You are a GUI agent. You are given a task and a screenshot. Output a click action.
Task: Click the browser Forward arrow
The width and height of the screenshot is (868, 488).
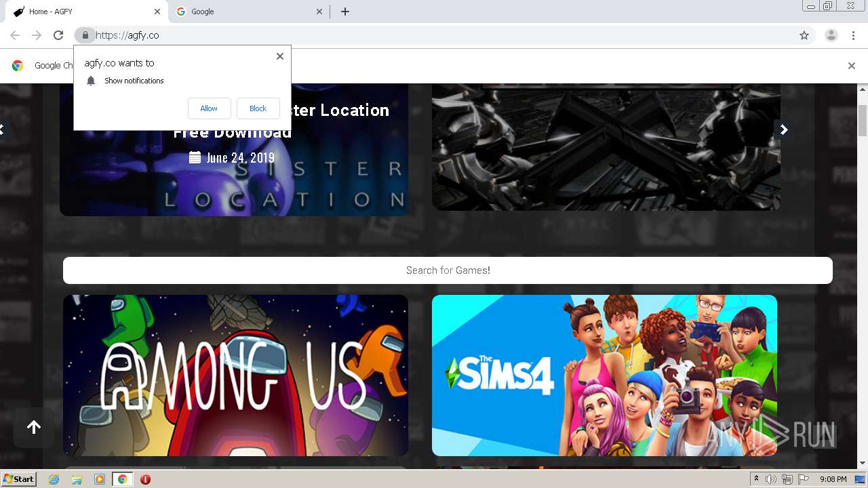coord(37,35)
